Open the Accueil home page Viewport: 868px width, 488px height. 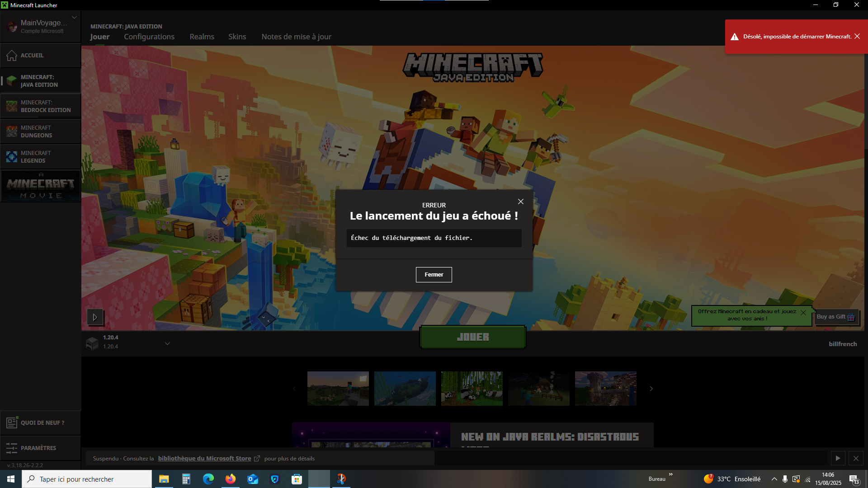tap(41, 55)
